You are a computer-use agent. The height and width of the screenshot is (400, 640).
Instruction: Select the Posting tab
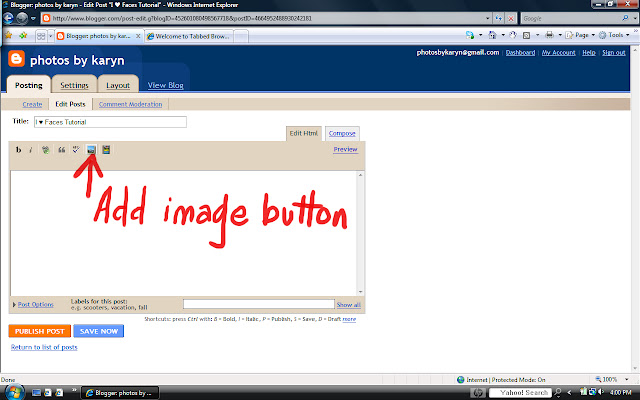click(x=29, y=85)
